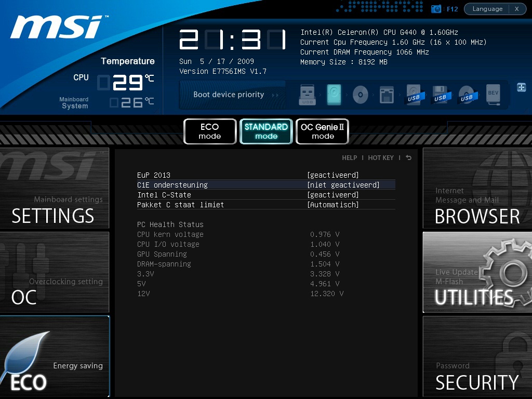Select the CD/DVD boot device icon
Screen dimensions: 532x399
[x=361, y=95]
